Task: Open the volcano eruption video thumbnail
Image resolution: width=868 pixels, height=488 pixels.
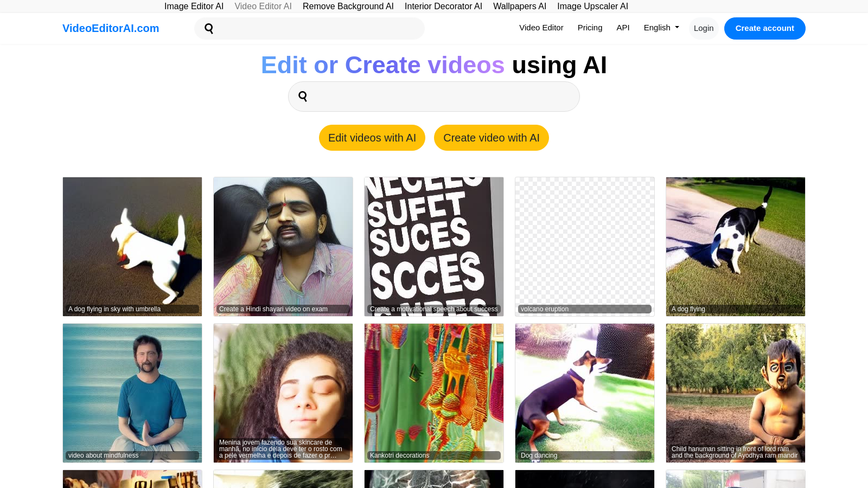Action: [x=585, y=247]
